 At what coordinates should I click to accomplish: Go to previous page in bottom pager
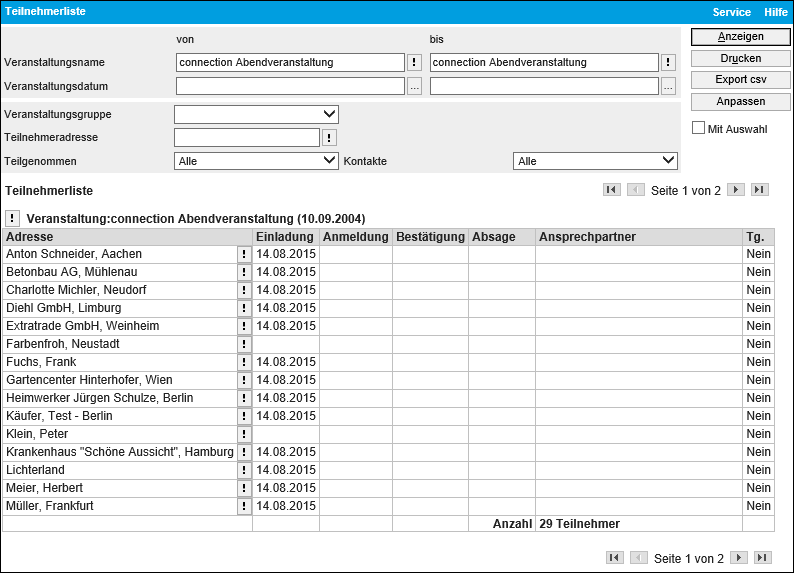[x=639, y=558]
